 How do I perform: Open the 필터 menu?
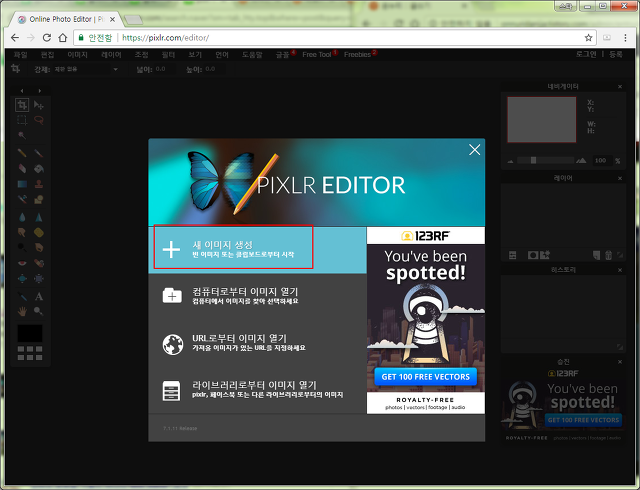[168, 55]
